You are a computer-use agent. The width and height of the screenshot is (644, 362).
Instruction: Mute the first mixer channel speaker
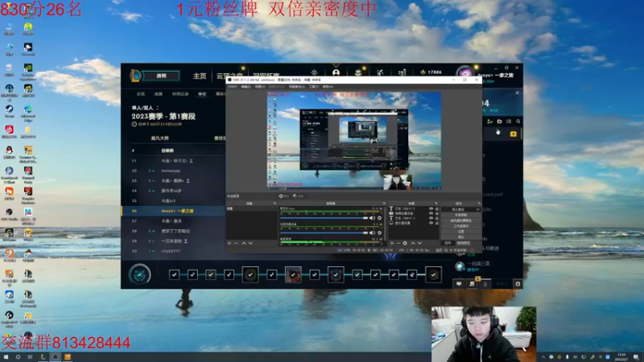[372, 218]
